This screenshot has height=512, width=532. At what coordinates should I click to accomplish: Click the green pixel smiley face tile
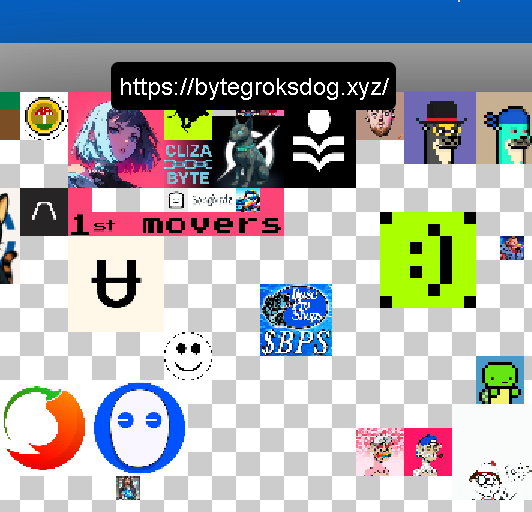click(x=428, y=260)
